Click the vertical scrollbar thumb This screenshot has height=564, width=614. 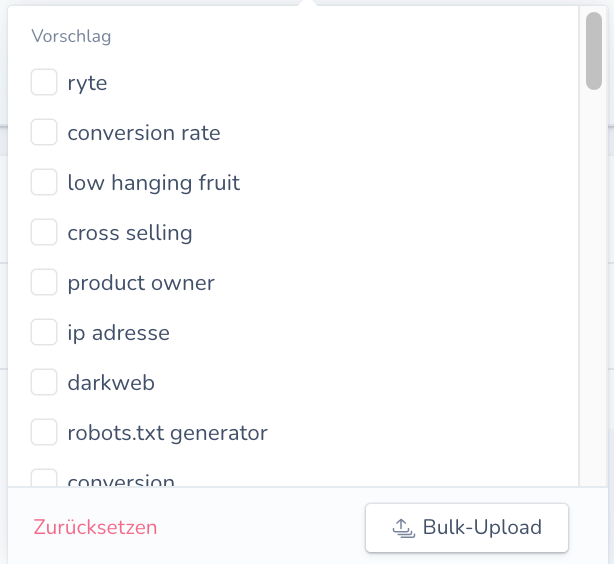[594, 51]
